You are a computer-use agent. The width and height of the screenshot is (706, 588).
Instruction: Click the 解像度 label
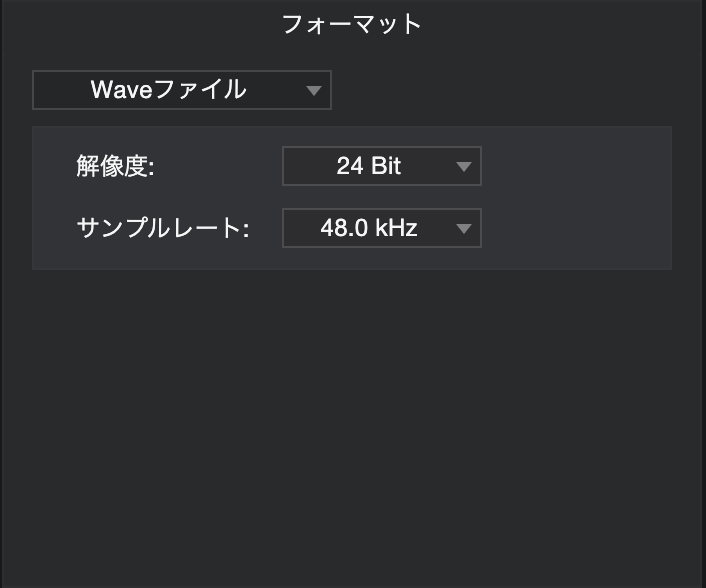coord(114,166)
